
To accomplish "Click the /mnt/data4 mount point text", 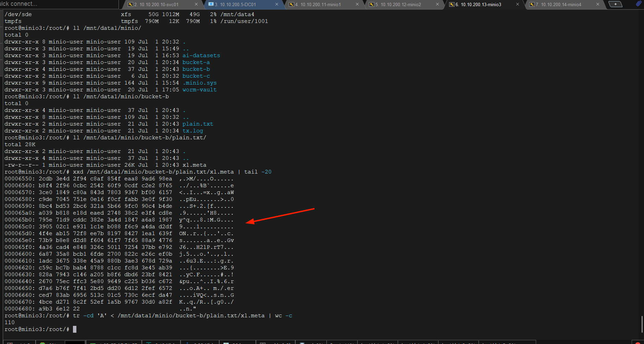I will coord(237,14).
